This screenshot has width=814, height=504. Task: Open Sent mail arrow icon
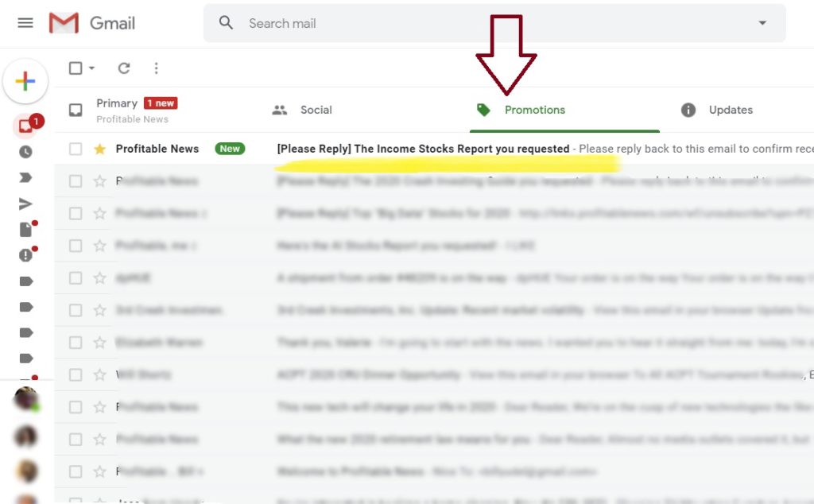click(25, 204)
